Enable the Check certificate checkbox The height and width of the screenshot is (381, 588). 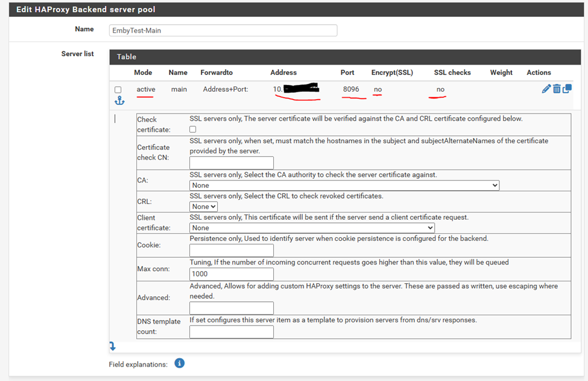click(x=193, y=129)
